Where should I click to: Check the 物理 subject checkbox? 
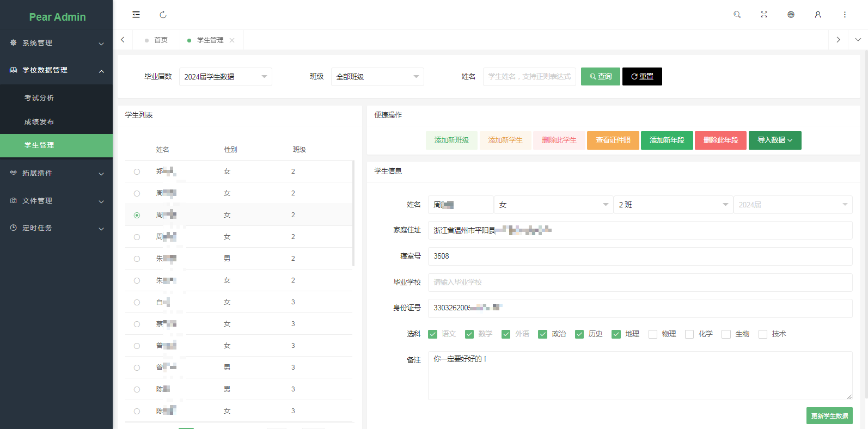[x=653, y=334]
